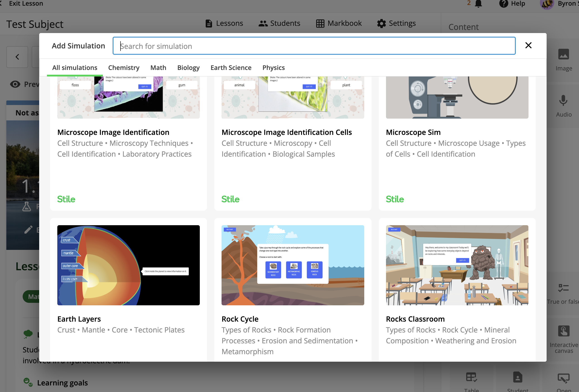
Task: Click the True or false icon
Action: (563, 288)
